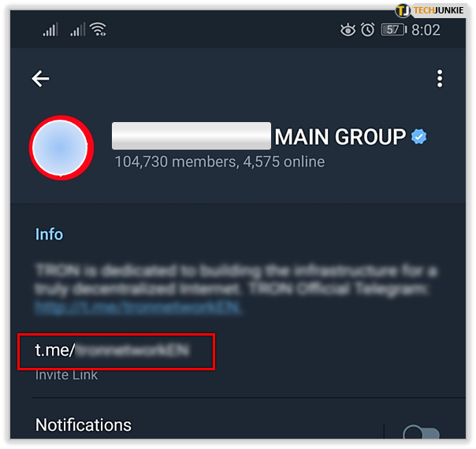Tap the blurred http link in description
Screen dimensions: 476x449
(139, 307)
